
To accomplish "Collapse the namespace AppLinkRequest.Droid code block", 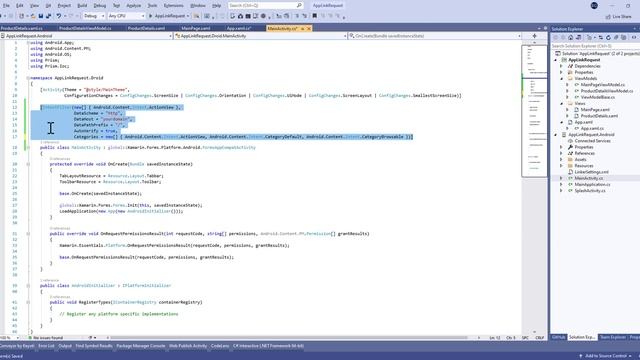I will (x=28, y=78).
